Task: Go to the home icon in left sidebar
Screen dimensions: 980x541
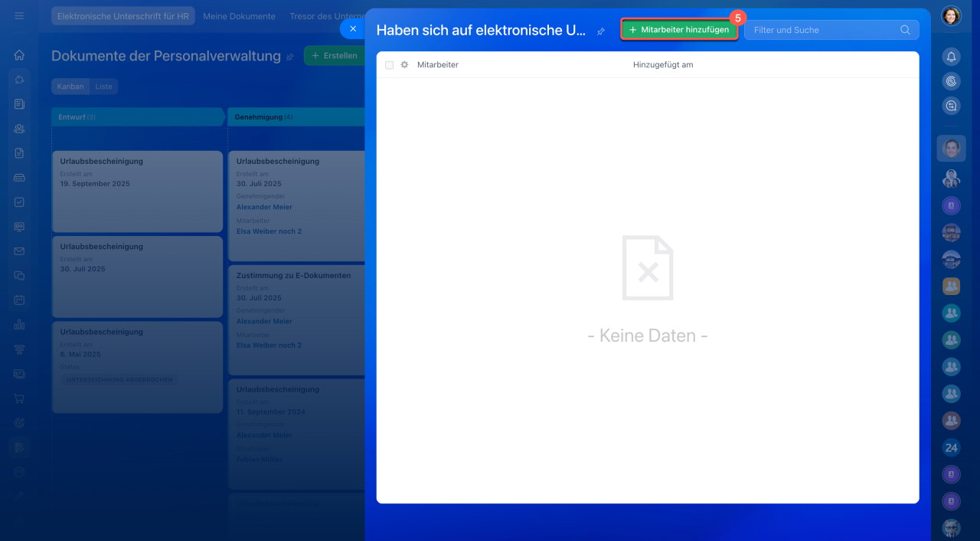Action: point(19,55)
